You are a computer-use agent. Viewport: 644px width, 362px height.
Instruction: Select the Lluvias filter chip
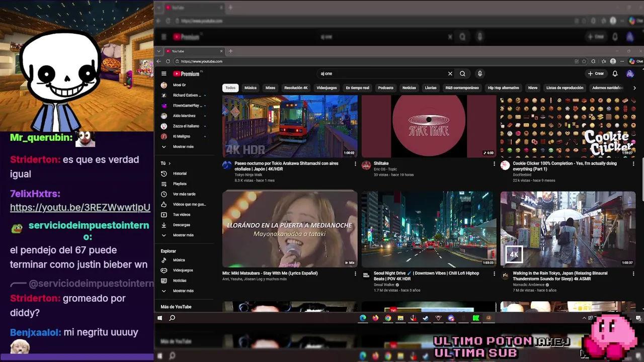tap(431, 88)
